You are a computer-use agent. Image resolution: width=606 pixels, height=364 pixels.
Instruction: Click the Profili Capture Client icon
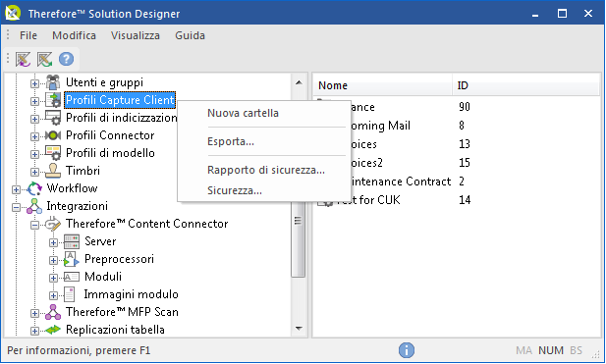pyautogui.click(x=53, y=100)
